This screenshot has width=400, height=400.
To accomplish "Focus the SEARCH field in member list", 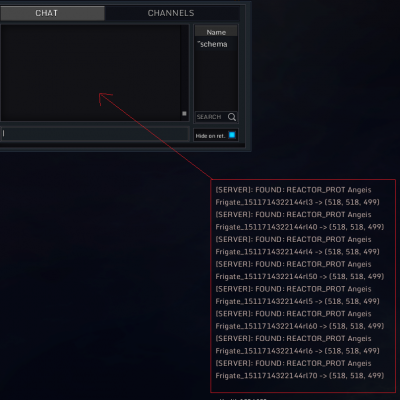I will (x=211, y=117).
